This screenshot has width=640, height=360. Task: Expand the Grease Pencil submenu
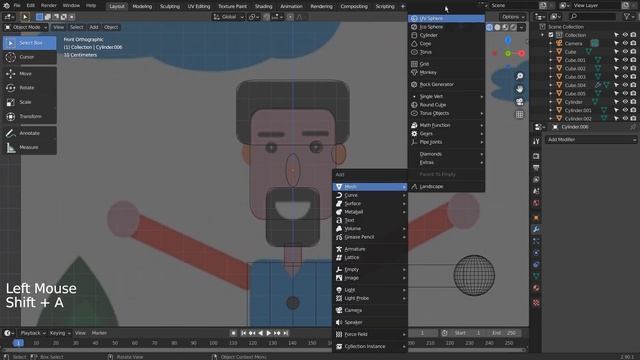(x=370, y=237)
